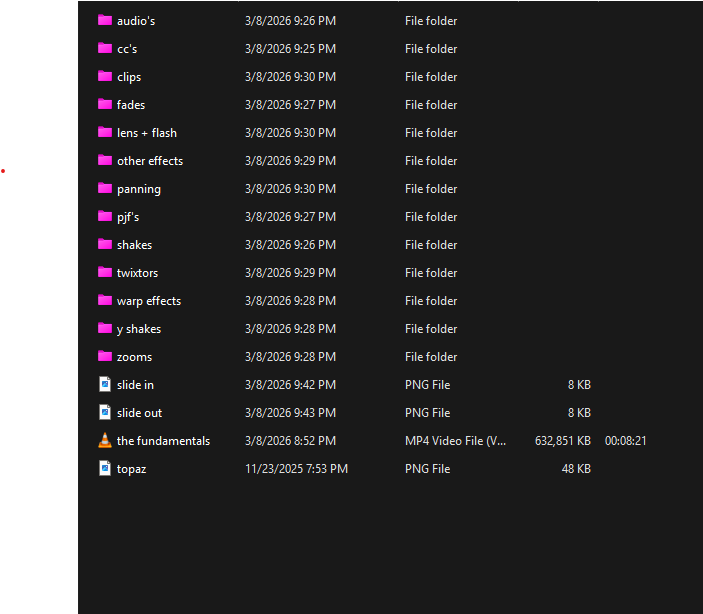Screen dimensions: 703x614
Task: Click the clips folder icon
Action: 105,76
